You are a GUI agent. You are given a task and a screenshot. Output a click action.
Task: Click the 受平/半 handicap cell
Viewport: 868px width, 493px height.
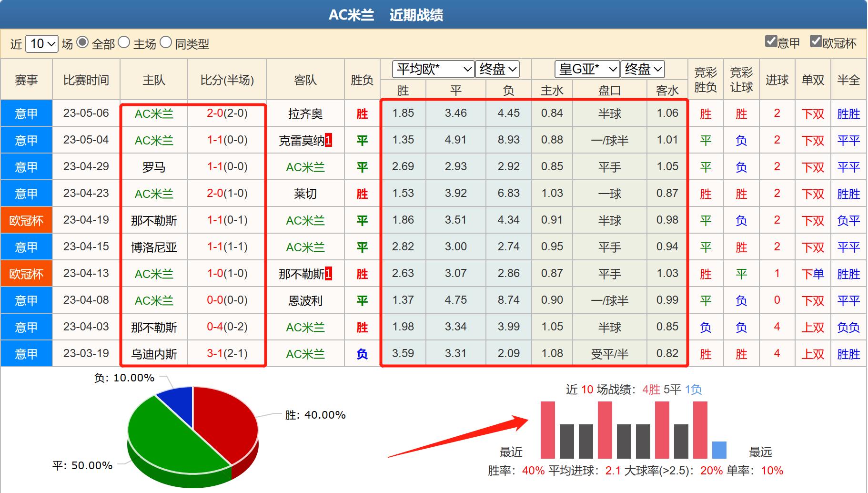(610, 354)
